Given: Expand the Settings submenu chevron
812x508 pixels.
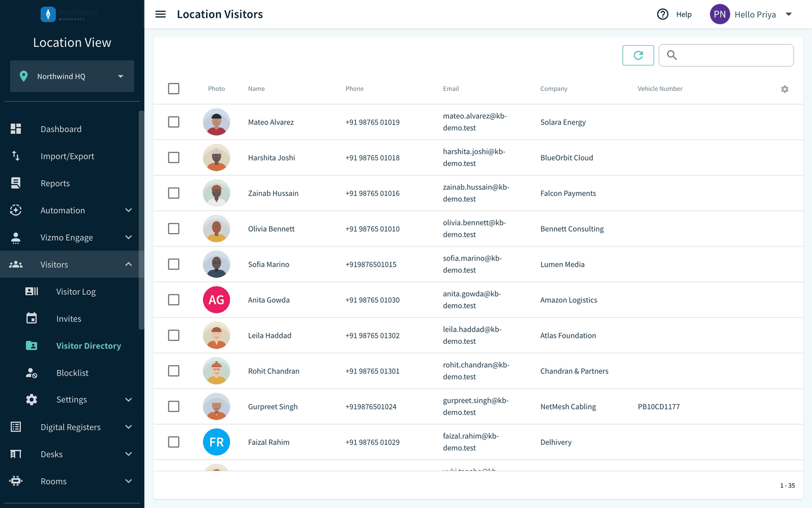Looking at the screenshot, I should (x=128, y=400).
